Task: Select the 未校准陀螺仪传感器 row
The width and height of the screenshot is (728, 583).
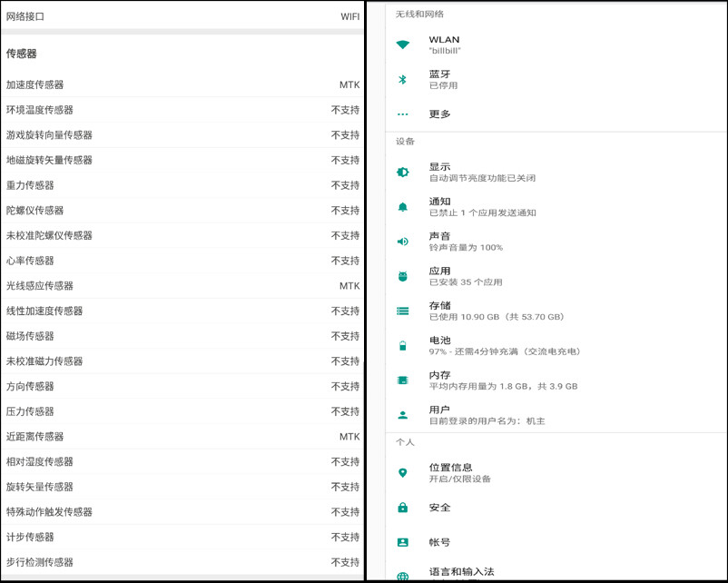Action: pos(182,235)
